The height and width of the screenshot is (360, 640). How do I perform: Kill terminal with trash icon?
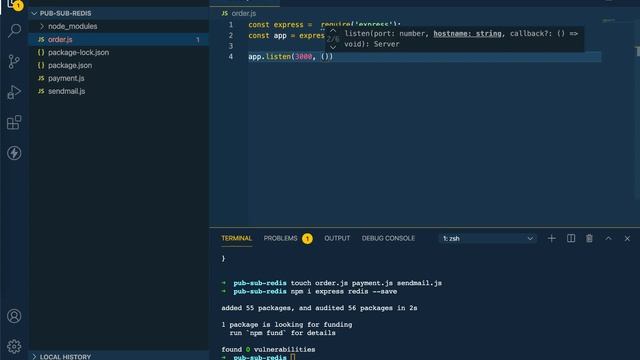click(589, 238)
